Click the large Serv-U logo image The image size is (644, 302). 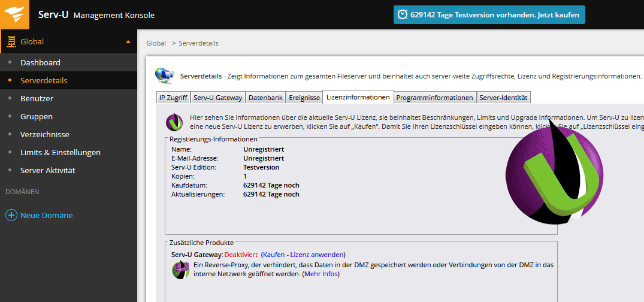(555, 171)
